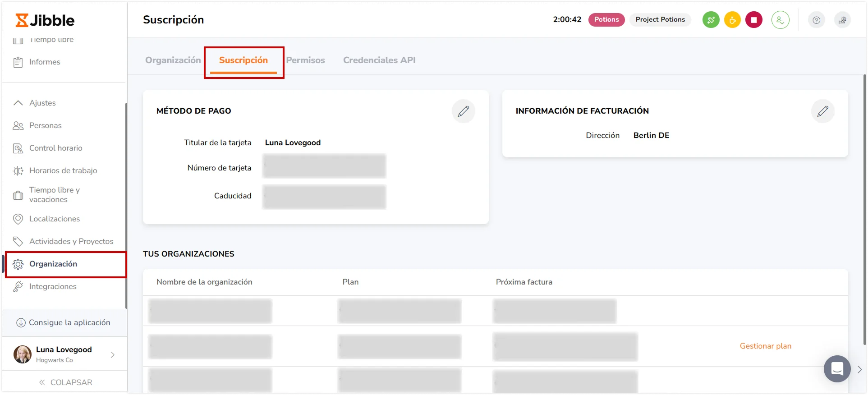868x395 pixels.
Task: Click the green switch activity button
Action: coord(711,20)
